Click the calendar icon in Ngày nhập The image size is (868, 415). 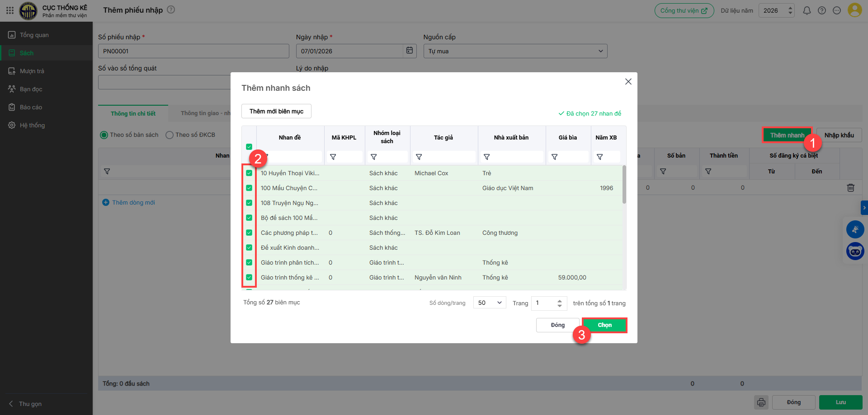coord(409,51)
